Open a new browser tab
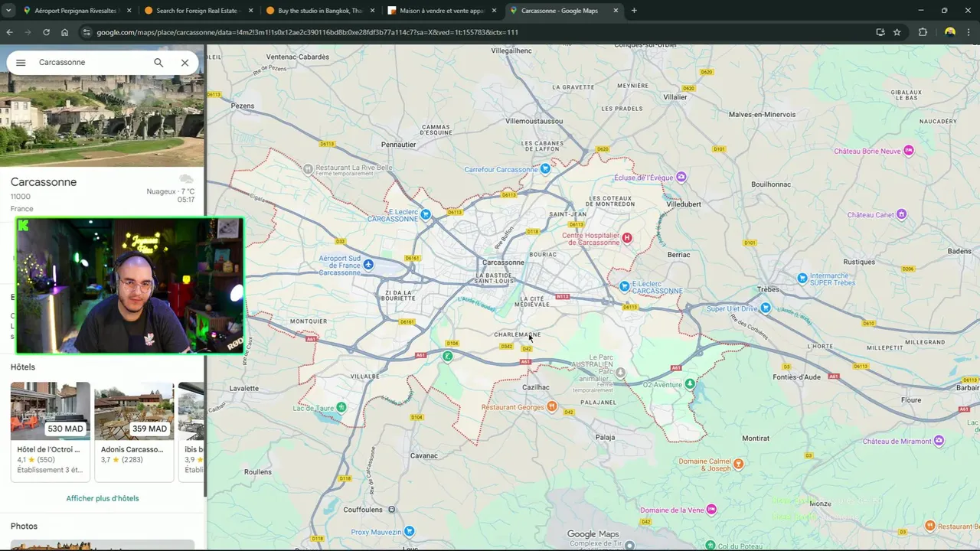This screenshot has height=551, width=980. tap(634, 11)
